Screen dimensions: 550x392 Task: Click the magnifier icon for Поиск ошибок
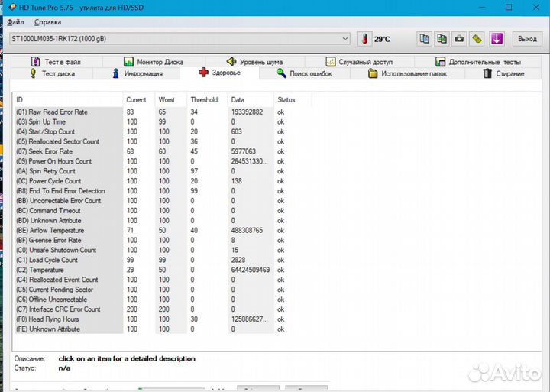(282, 73)
